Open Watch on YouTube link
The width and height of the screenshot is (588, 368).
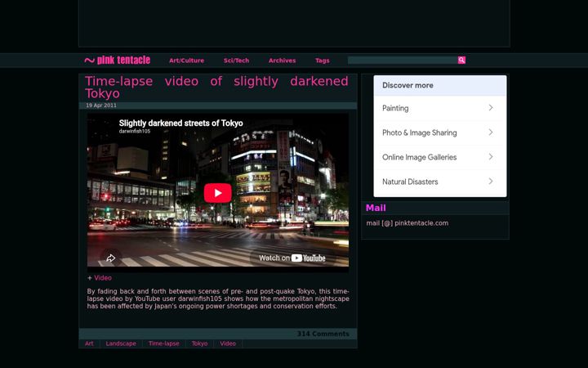point(292,258)
